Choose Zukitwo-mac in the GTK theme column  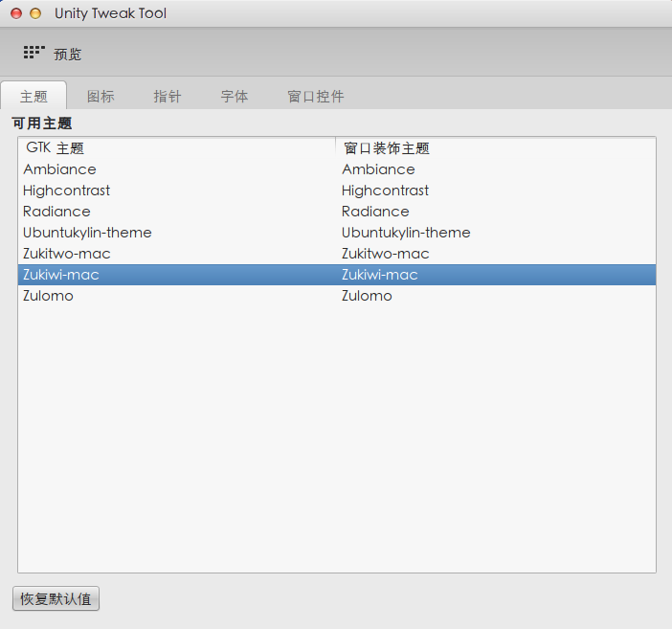67,254
